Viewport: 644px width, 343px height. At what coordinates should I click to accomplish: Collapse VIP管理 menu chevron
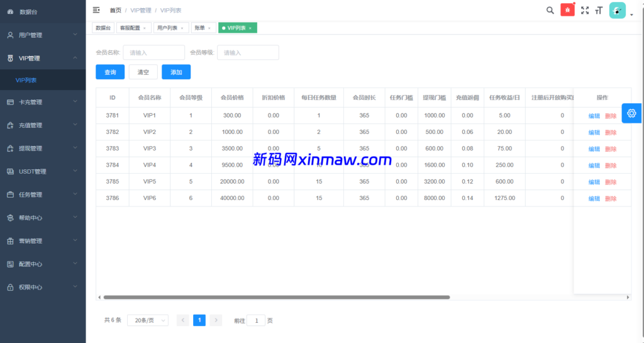[75, 58]
